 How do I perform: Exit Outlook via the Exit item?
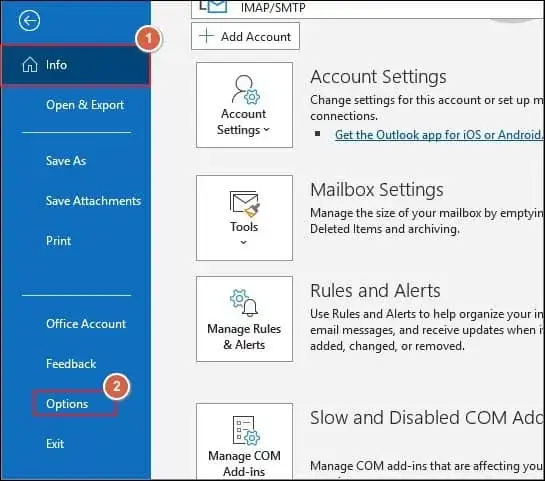point(55,444)
